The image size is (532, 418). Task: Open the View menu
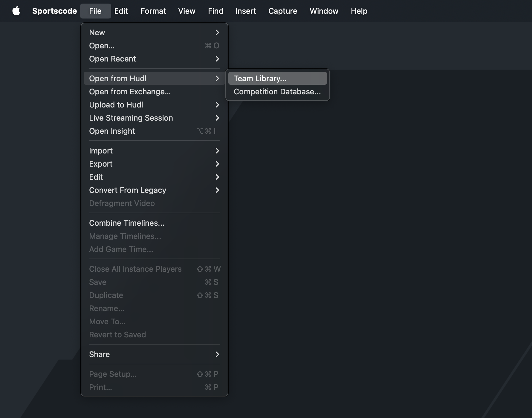coord(187,11)
